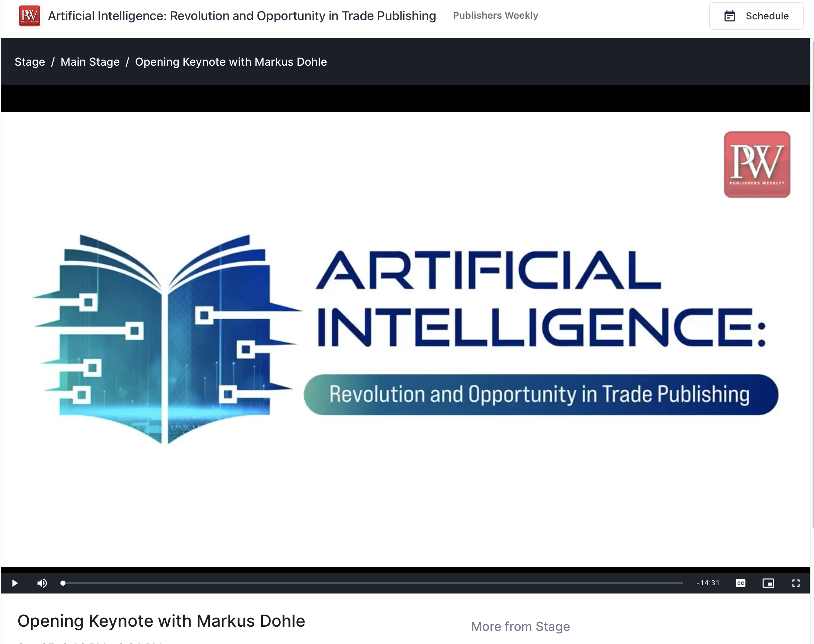The width and height of the screenshot is (814, 644).
Task: Play the keynote video
Action: [x=15, y=583]
